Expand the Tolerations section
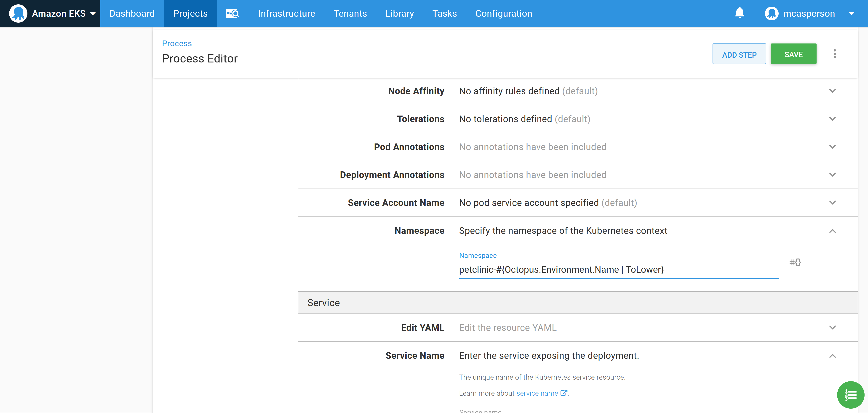This screenshot has height=413, width=868. tap(832, 119)
